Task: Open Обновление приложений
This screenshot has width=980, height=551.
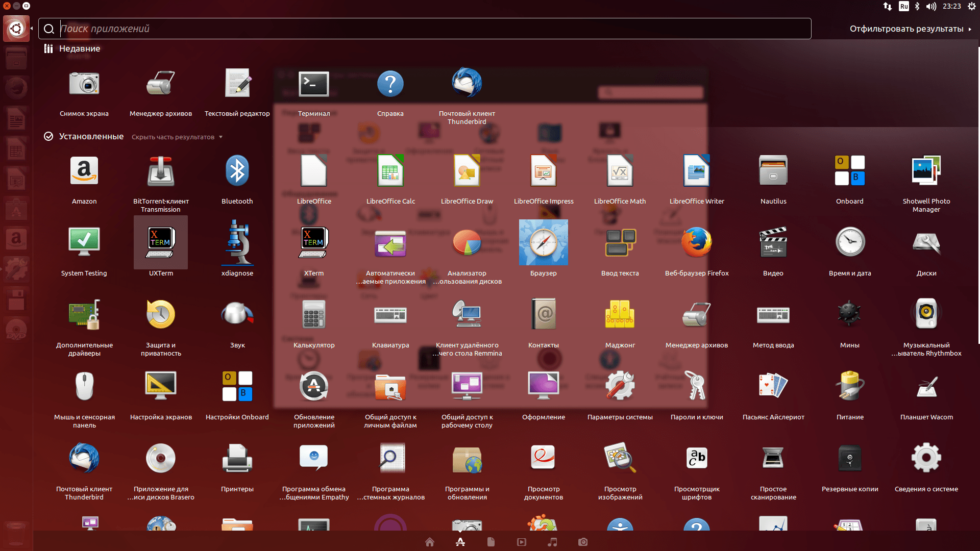Action: pyautogui.click(x=314, y=387)
